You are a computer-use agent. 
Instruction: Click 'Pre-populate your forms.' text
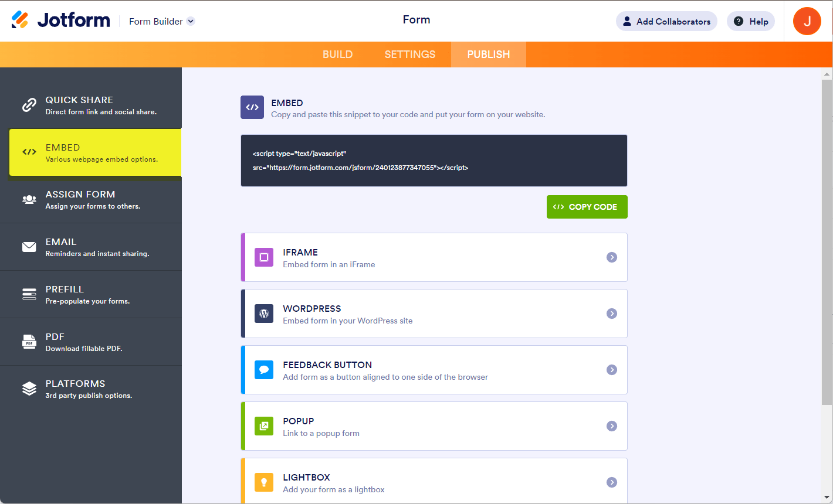[88, 301]
